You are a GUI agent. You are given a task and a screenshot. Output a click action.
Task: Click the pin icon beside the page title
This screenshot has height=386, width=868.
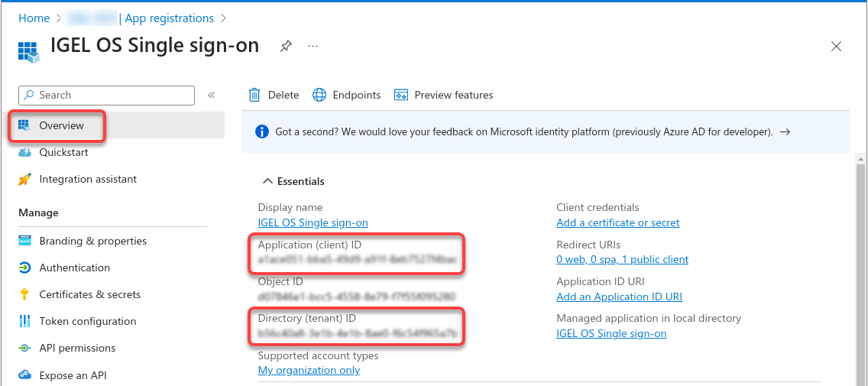point(285,47)
